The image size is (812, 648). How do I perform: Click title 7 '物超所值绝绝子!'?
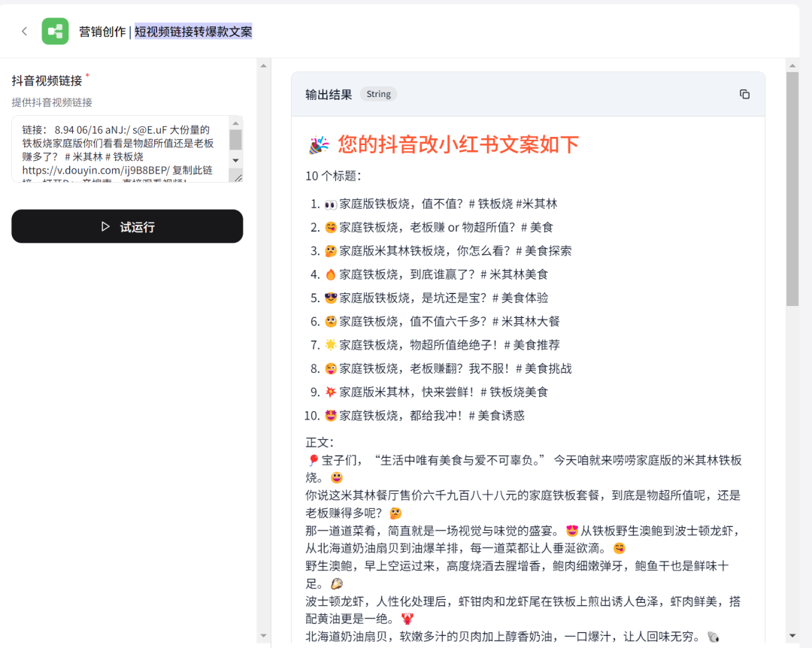tap(454, 345)
